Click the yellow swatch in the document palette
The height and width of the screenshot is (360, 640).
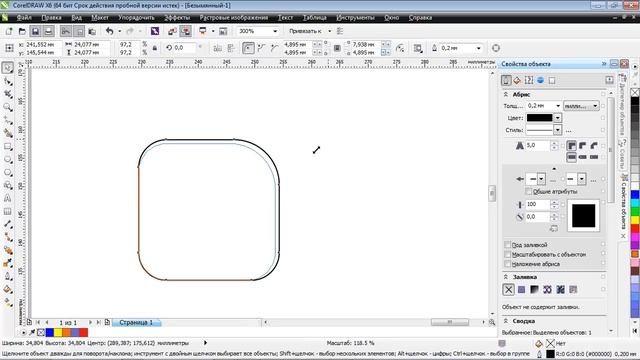pos(58,333)
